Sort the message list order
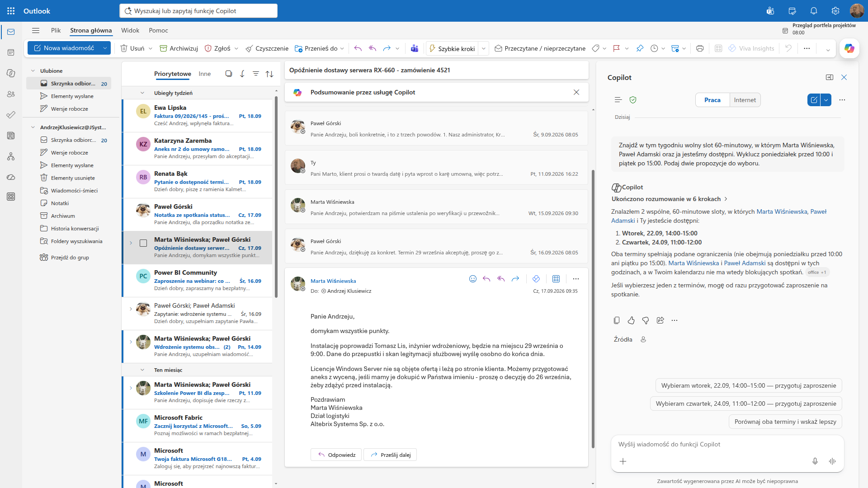The height and width of the screenshot is (488, 868). [269, 74]
